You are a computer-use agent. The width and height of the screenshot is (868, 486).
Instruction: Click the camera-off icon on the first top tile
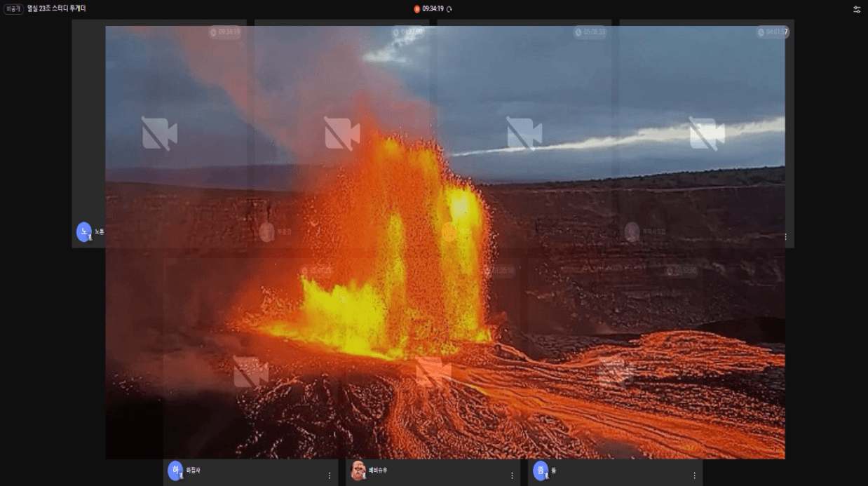click(x=159, y=133)
